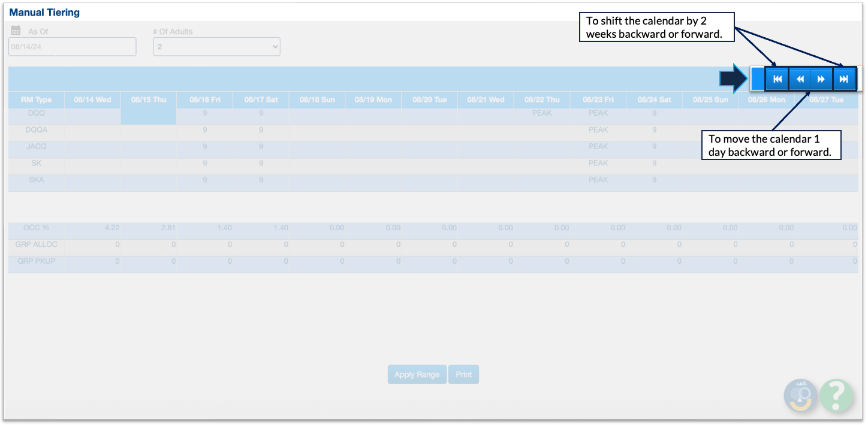Shift calendar two weeks forward
This screenshot has width=868, height=425.
point(843,79)
